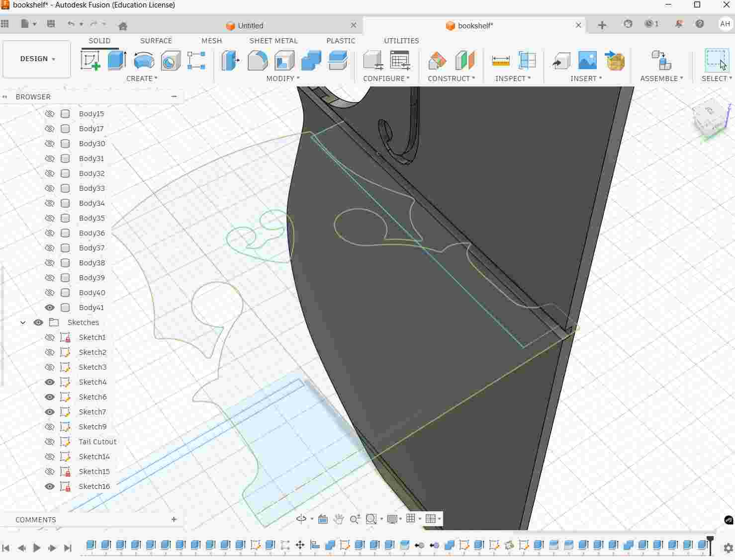This screenshot has height=560, width=735.
Task: Select the Hole tool
Action: coord(171,61)
